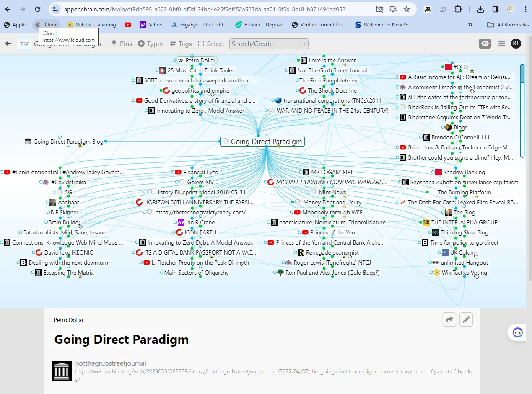532x394 pixels.
Task: Click the Petro Dollar breadcrumb in notes
Action: click(x=69, y=320)
